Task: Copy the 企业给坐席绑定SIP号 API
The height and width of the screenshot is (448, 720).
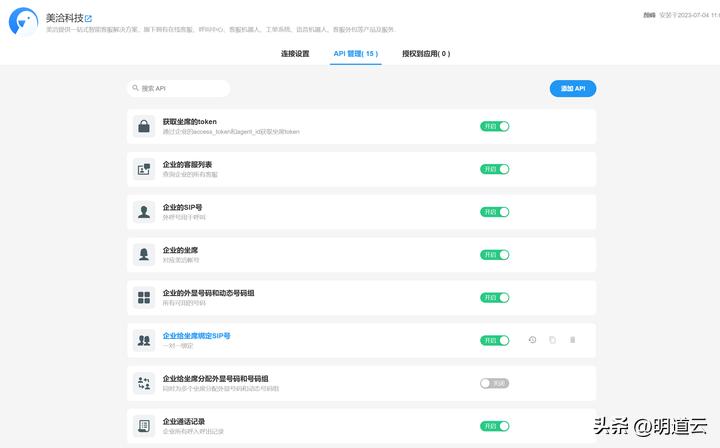Action: (552, 340)
